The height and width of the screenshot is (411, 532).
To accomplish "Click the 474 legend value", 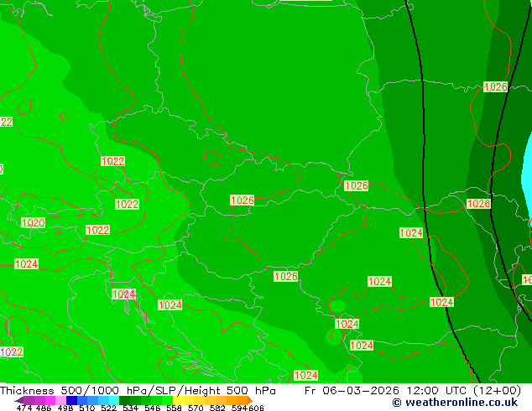I will coord(24,408).
